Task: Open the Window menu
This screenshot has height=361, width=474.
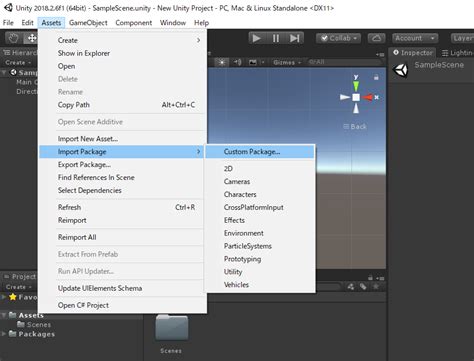Action: click(x=173, y=23)
